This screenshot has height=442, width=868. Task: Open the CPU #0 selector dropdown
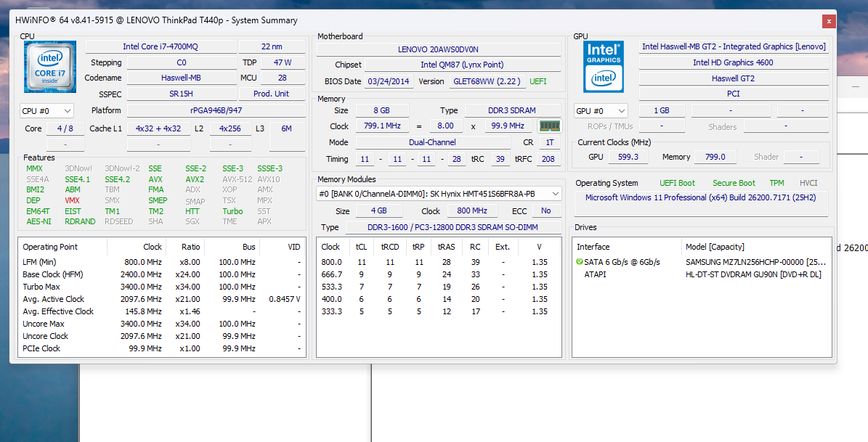click(x=46, y=110)
